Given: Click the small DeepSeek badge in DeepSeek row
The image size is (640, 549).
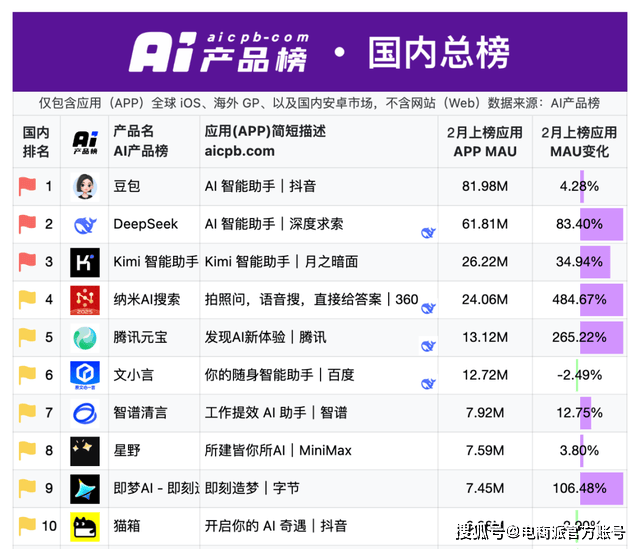Looking at the screenshot, I should click(x=428, y=233).
